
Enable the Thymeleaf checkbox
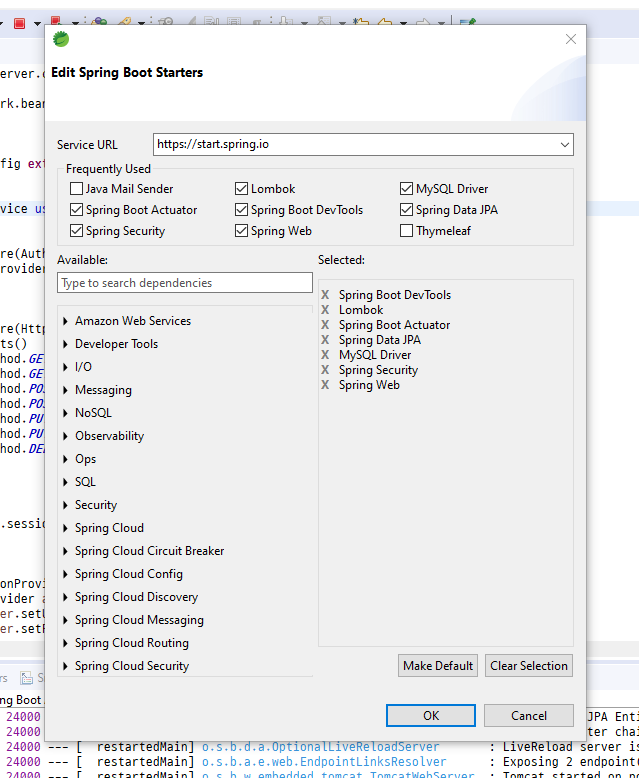click(406, 230)
